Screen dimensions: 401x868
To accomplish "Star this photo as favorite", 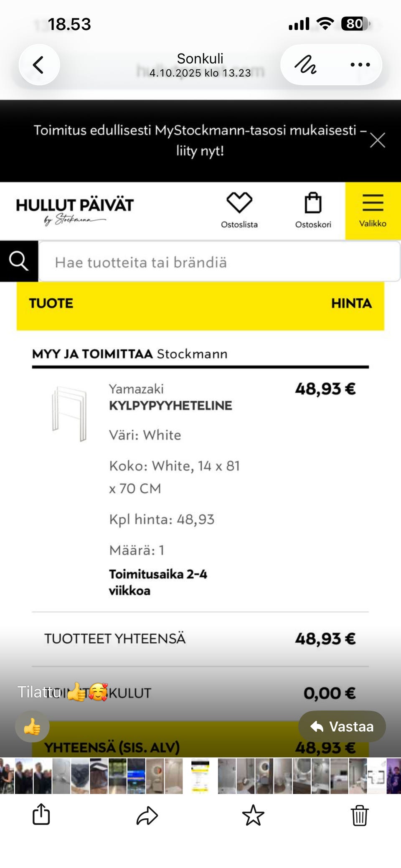I will [253, 816].
